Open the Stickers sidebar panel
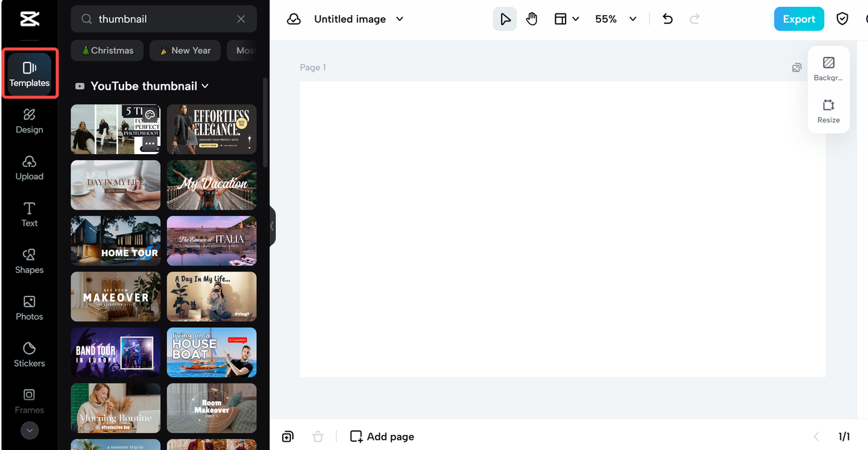The height and width of the screenshot is (450, 868). point(29,355)
